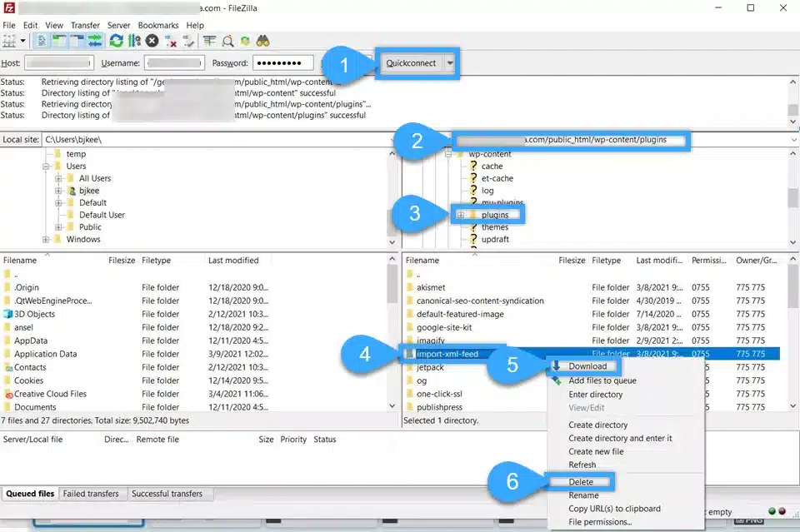Toggle the message log display
Screen dimensions: 800x532
click(x=42, y=41)
